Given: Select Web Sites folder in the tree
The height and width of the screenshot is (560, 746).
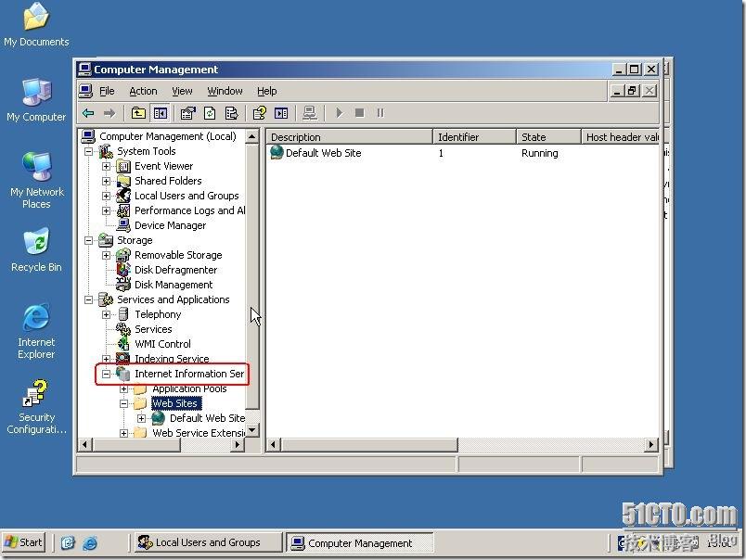Looking at the screenshot, I should (174, 403).
